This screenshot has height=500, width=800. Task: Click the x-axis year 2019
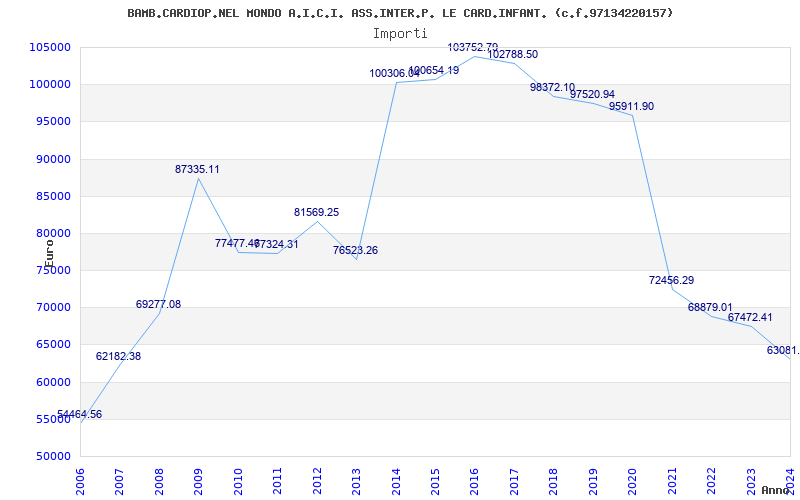593,481
